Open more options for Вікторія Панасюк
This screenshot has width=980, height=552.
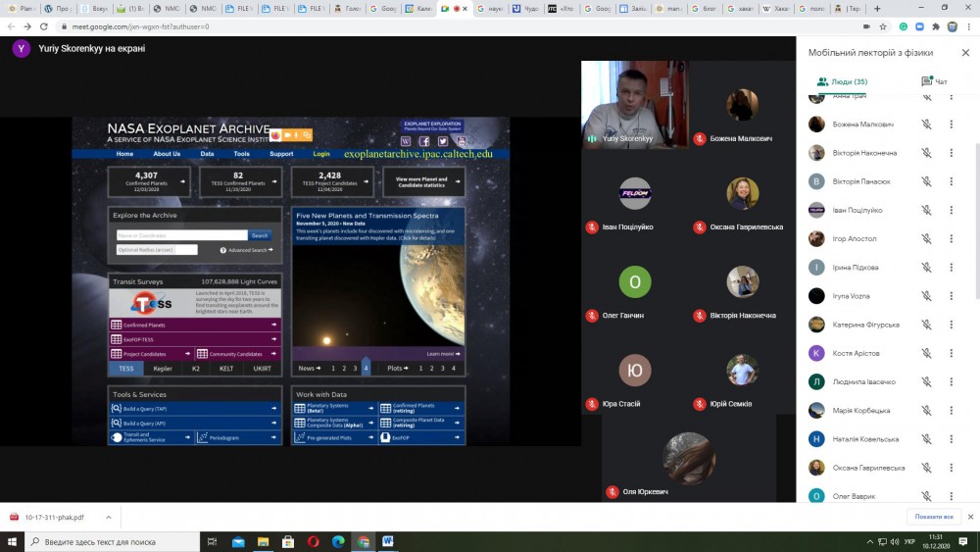(952, 181)
